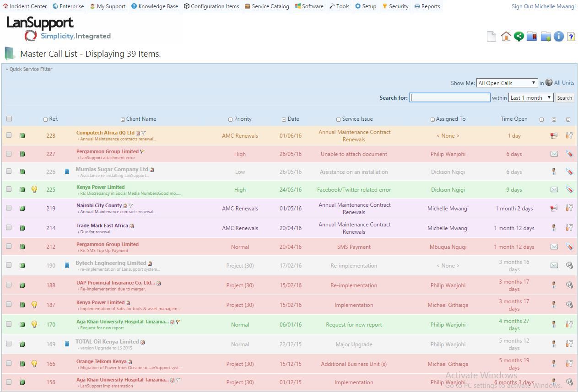The image size is (578, 392).
Task: Open the 'All Open Calls' dropdown
Action: pyautogui.click(x=507, y=83)
